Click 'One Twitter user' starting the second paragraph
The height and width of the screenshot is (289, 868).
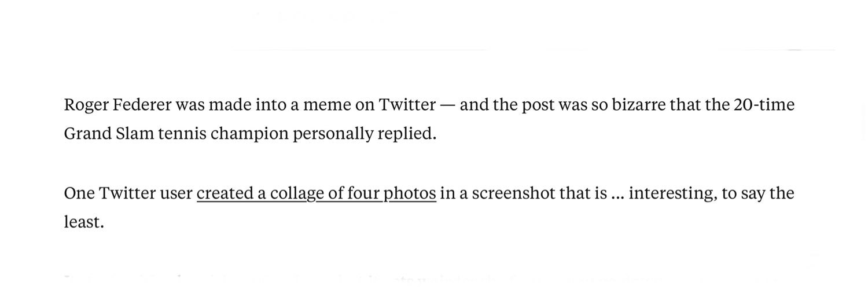pos(128,193)
